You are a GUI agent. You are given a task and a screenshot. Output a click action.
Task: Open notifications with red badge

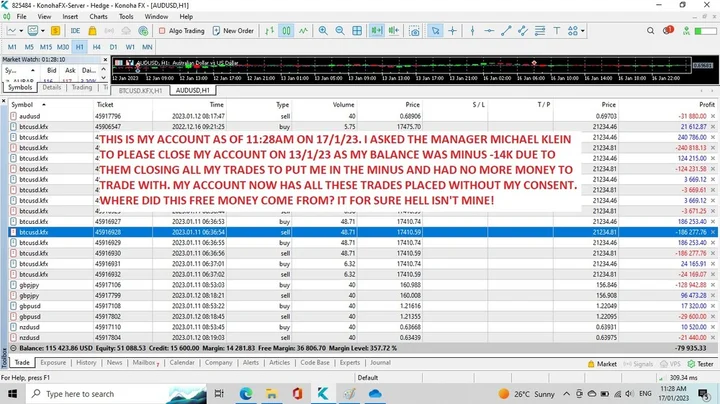point(668,30)
